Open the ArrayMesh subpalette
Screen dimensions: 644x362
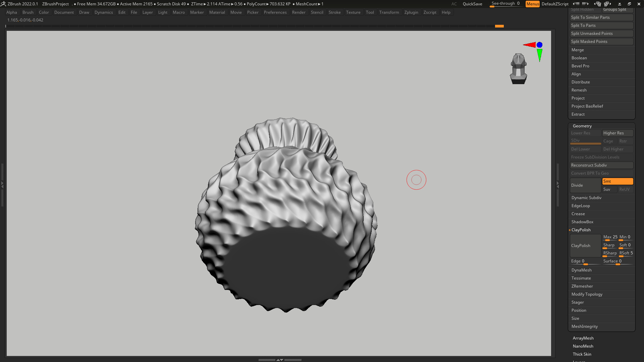583,338
